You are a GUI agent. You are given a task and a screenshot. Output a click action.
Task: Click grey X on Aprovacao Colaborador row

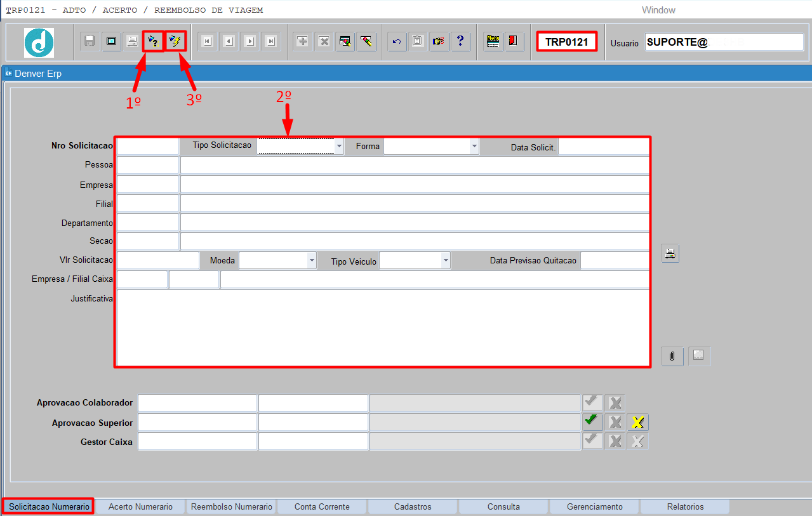point(615,403)
